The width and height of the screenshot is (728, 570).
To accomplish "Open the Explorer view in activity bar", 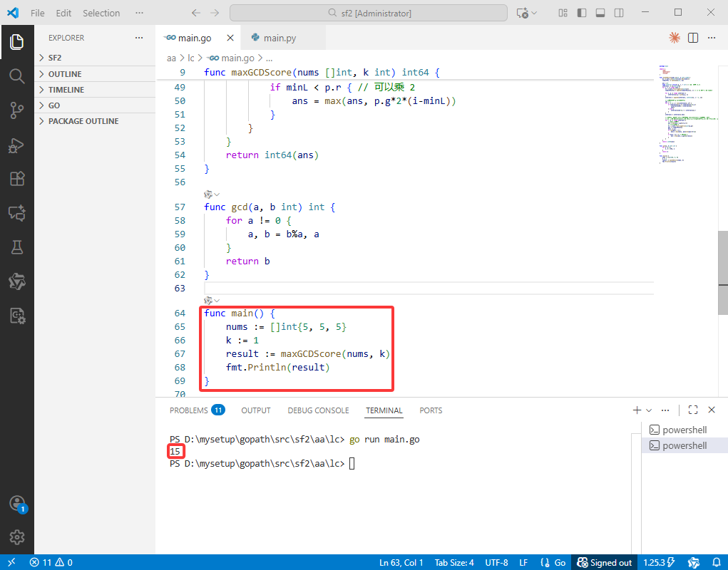I will [x=16, y=42].
